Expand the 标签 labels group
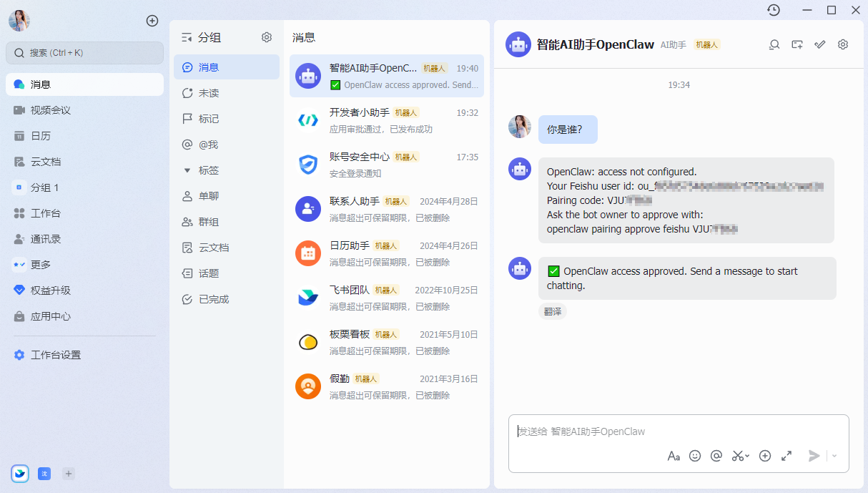Screen dimensions: 868x493 pyautogui.click(x=227, y=170)
